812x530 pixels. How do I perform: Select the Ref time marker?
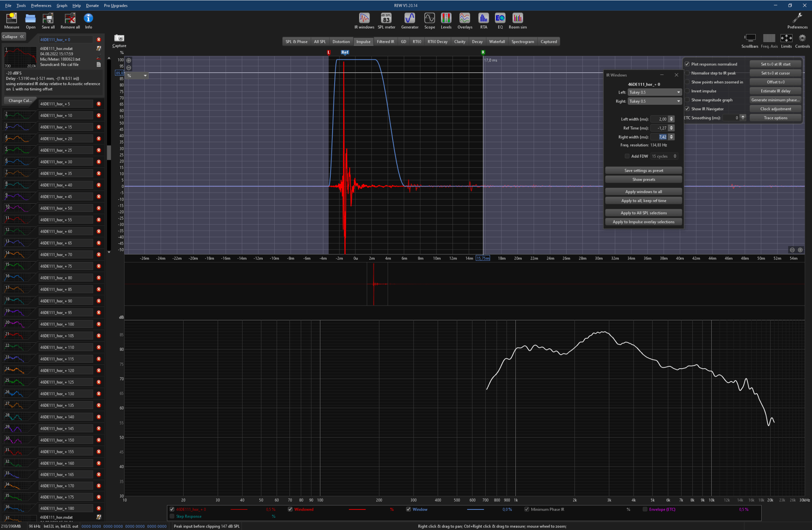[x=345, y=52]
